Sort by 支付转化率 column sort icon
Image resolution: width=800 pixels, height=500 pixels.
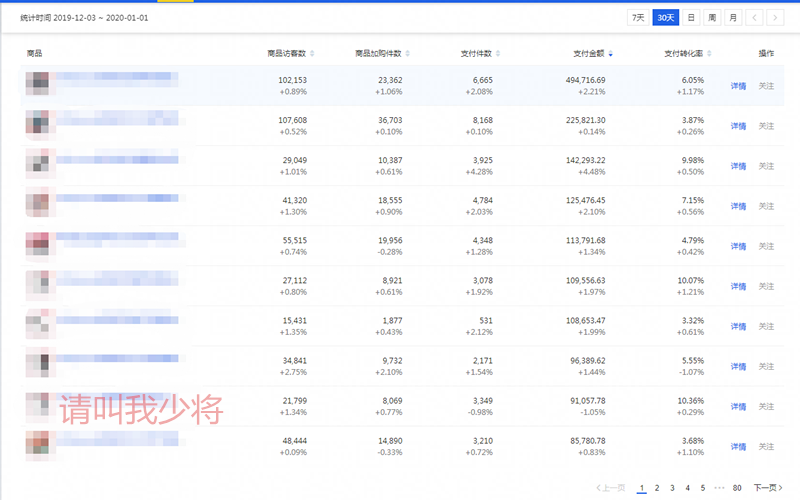point(711,53)
